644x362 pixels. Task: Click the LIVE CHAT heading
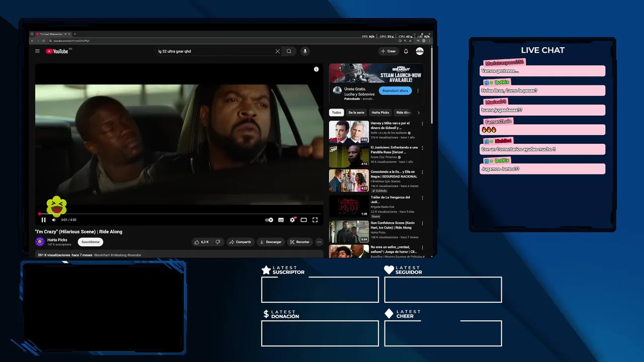pos(542,50)
